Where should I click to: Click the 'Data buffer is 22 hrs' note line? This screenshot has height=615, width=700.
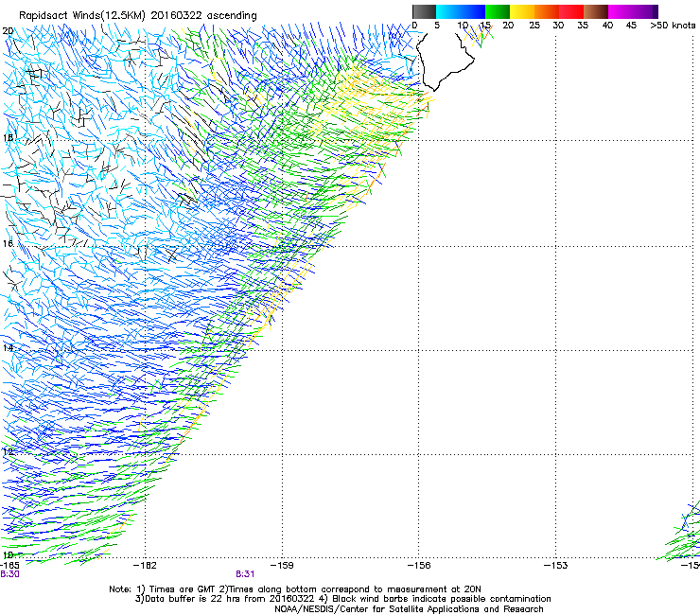(x=342, y=599)
